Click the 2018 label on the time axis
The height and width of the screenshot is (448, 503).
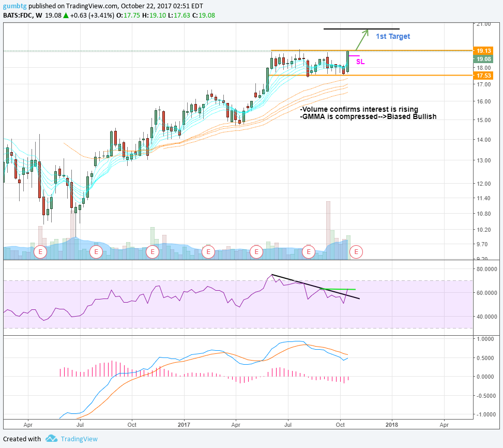click(392, 425)
